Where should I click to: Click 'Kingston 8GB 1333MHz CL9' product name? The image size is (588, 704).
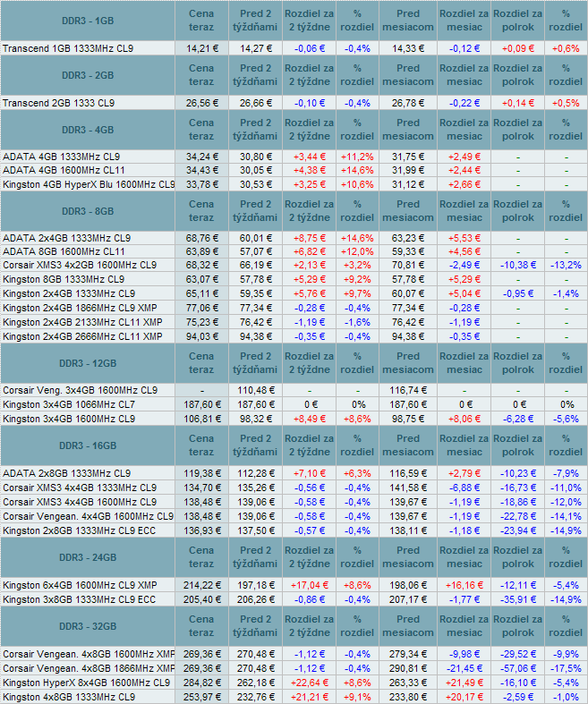point(64,279)
